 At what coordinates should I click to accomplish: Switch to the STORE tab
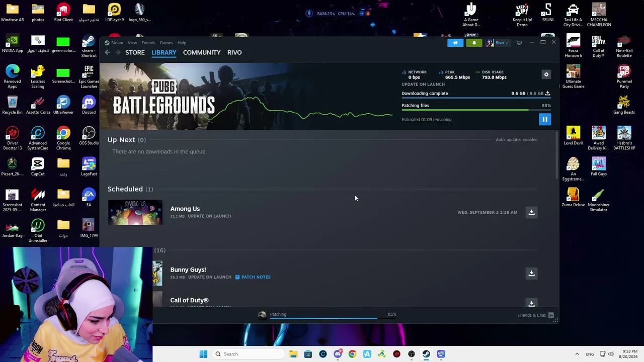[x=135, y=52]
